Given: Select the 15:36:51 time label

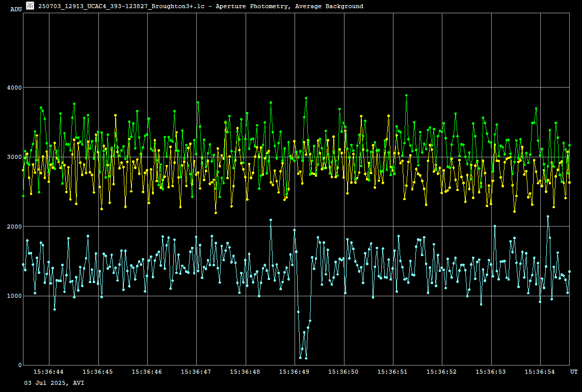Looking at the screenshot, I should tap(392, 372).
